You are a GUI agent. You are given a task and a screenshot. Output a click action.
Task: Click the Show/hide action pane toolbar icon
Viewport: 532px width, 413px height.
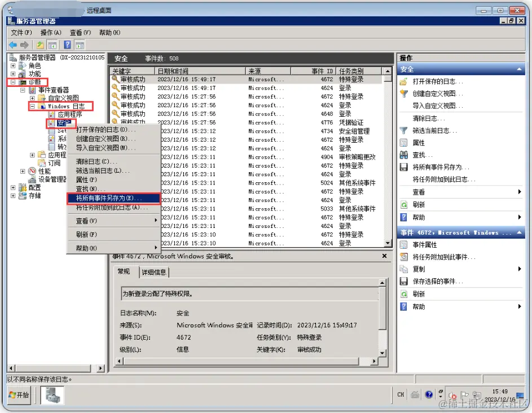click(x=80, y=45)
